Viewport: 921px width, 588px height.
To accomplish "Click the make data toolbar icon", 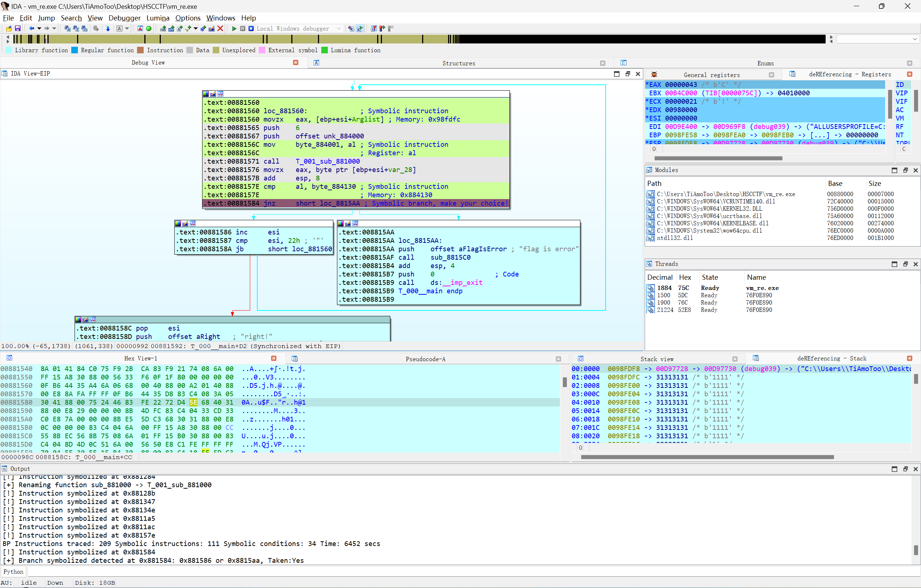I will point(171,28).
